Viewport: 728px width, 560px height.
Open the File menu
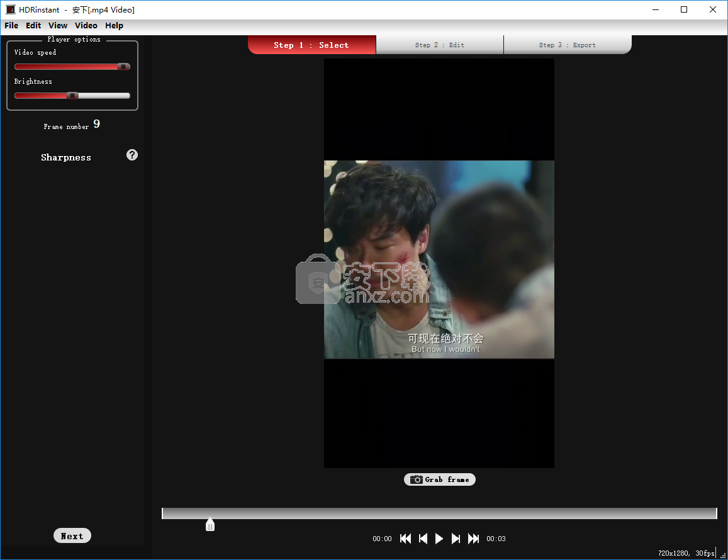(11, 26)
